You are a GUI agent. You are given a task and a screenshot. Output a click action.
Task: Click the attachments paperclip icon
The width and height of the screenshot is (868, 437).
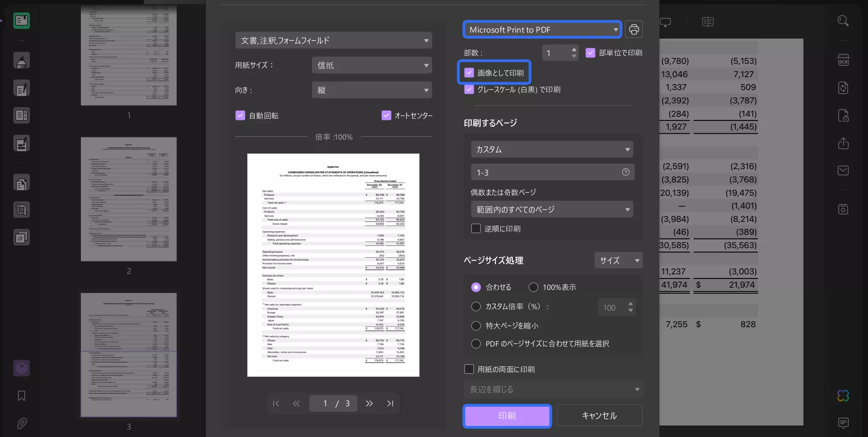tap(21, 423)
